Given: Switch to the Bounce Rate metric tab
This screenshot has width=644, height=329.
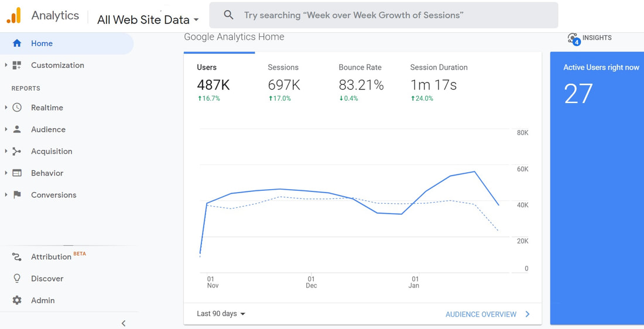Looking at the screenshot, I should pyautogui.click(x=361, y=82).
